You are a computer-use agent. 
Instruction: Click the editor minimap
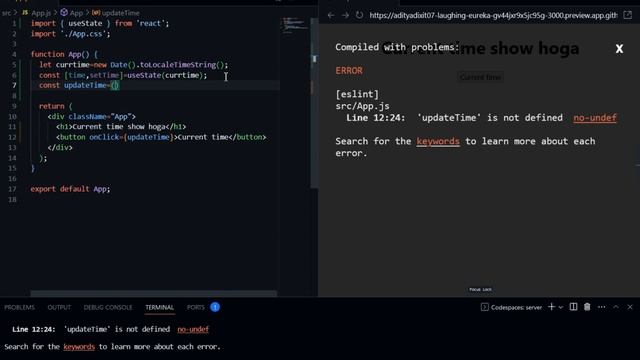click(x=295, y=24)
